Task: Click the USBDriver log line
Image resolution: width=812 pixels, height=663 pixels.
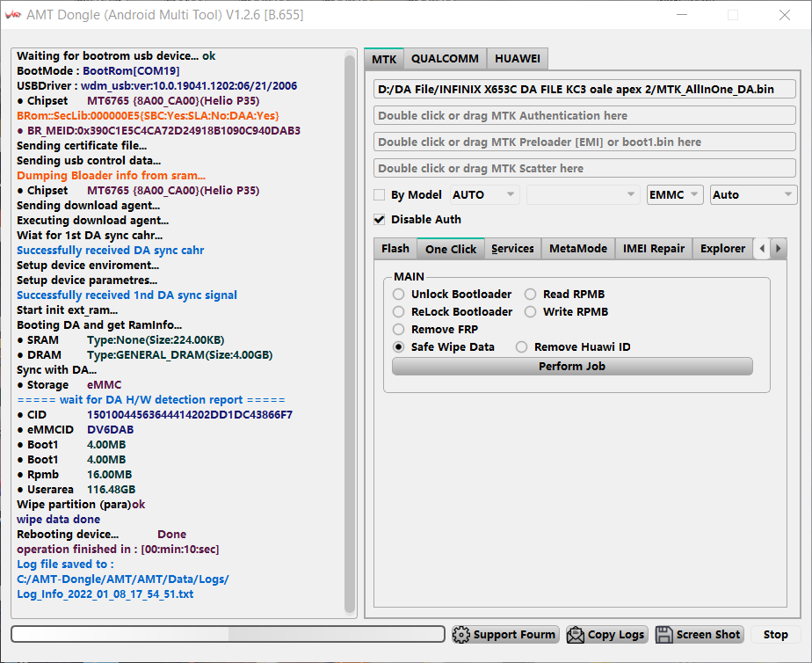Action: [x=157, y=86]
